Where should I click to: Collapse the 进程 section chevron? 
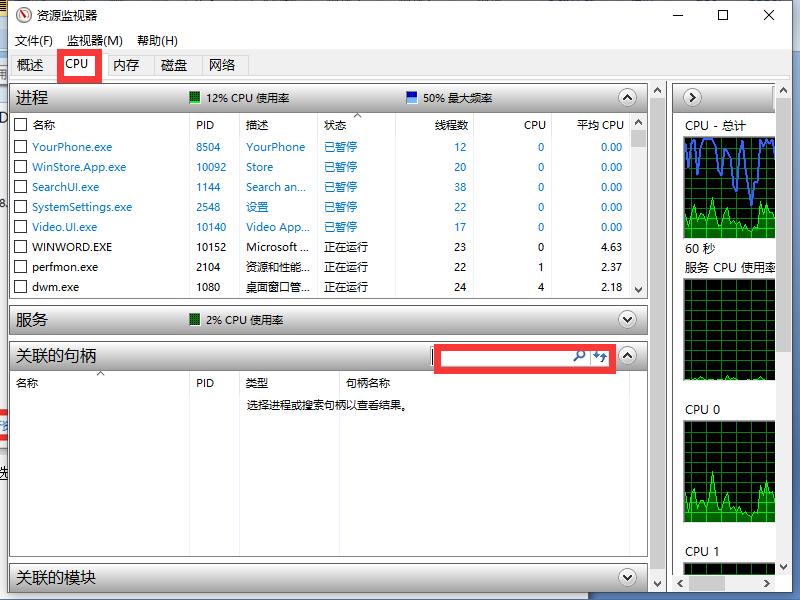pos(628,98)
